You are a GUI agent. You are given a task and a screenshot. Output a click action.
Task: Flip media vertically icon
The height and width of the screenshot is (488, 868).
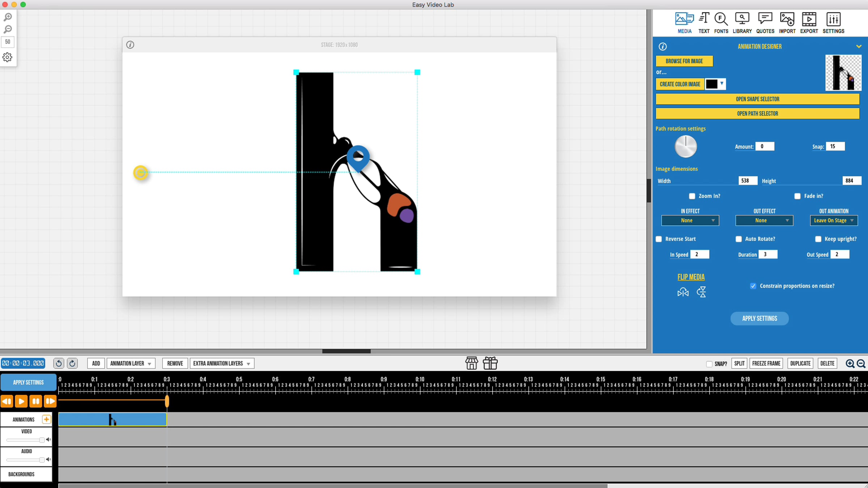[701, 292]
